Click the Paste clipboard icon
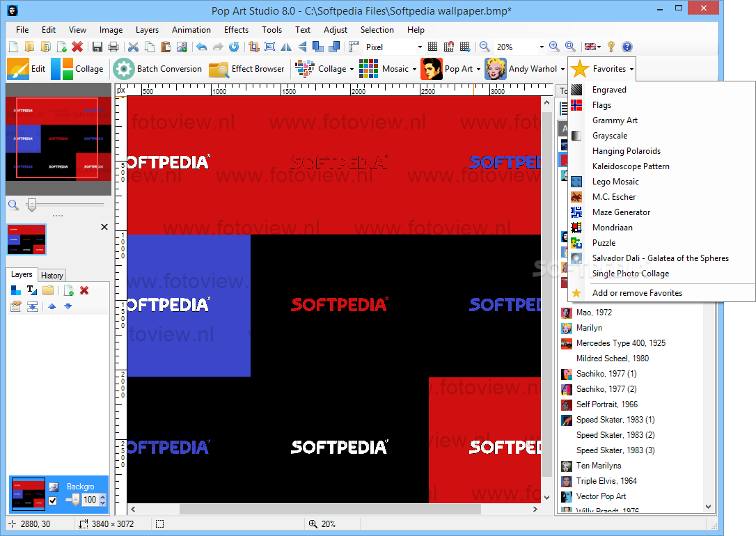This screenshot has height=536, width=756. click(166, 47)
